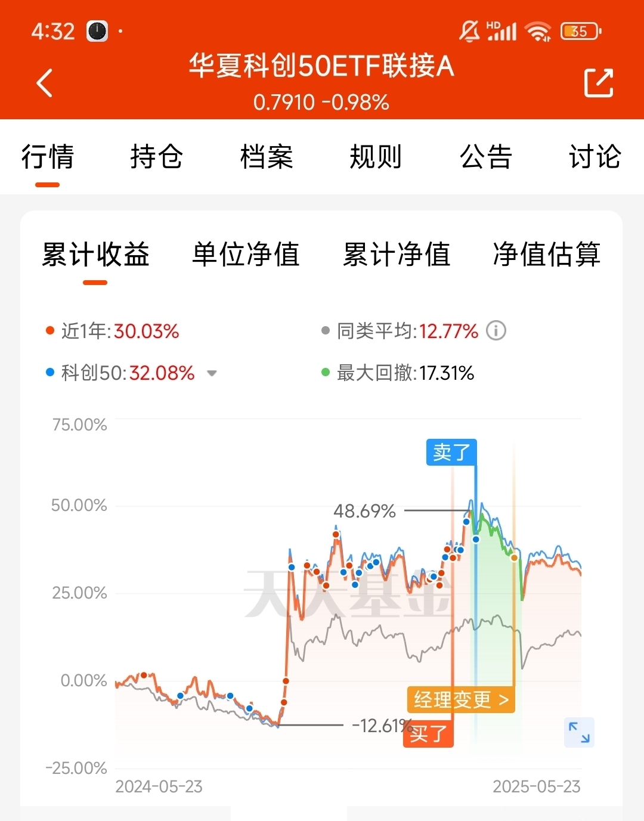Viewport: 644px width, 821px height.
Task: Tap the red 买了 marker on chart
Action: [428, 734]
